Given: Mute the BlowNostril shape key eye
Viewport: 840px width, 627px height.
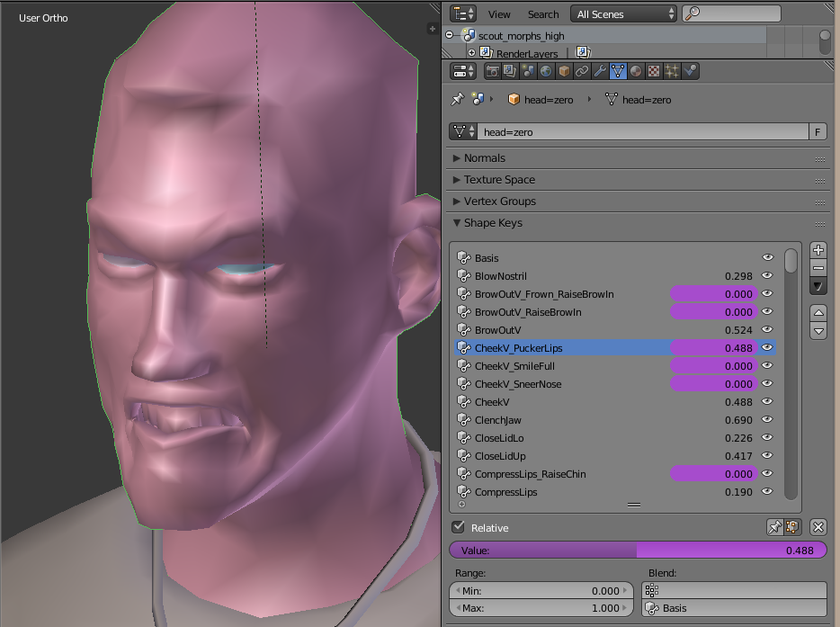Looking at the screenshot, I should [x=768, y=275].
